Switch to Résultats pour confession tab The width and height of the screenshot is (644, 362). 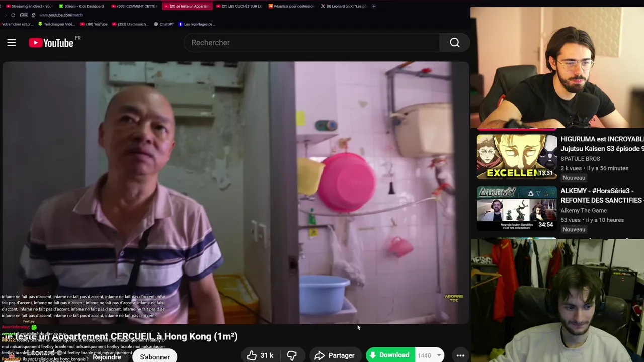[292, 6]
